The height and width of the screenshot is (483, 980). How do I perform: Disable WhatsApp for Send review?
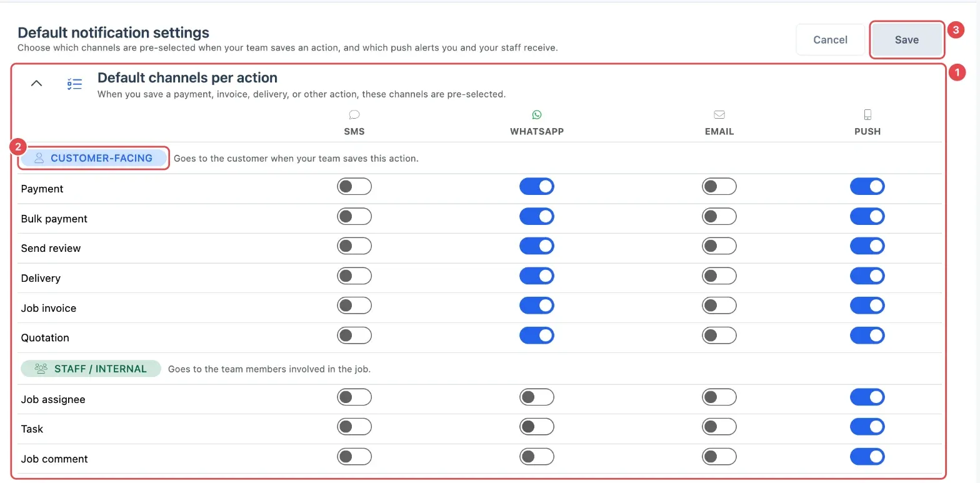537,246
